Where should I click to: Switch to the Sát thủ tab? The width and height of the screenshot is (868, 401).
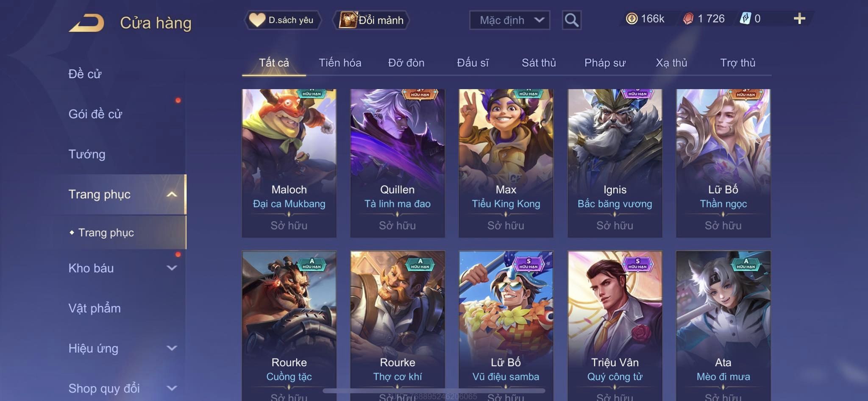point(539,63)
